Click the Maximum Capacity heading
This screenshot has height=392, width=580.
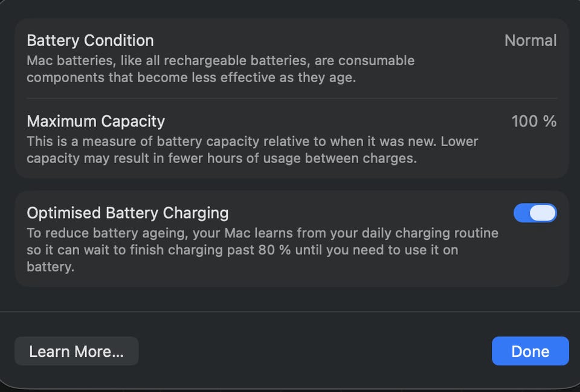(x=95, y=121)
